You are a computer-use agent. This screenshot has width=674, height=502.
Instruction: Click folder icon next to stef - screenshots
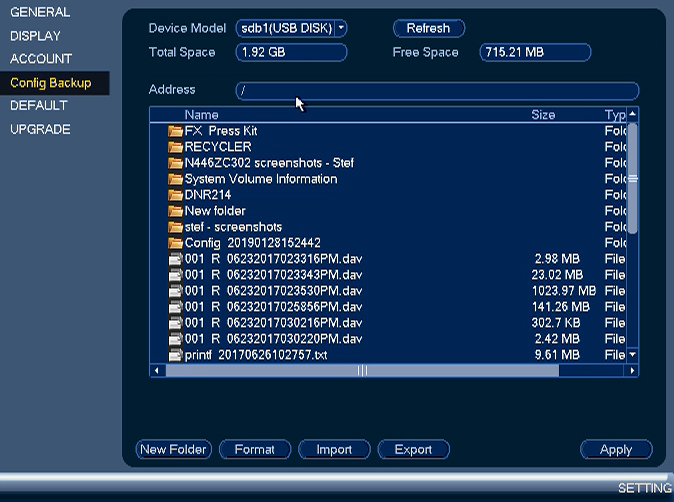(x=175, y=227)
